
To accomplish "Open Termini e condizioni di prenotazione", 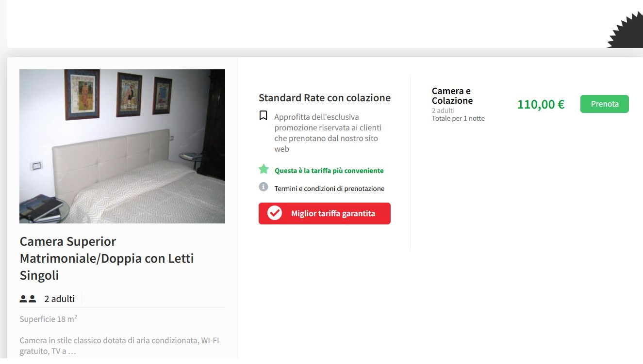I will point(330,189).
